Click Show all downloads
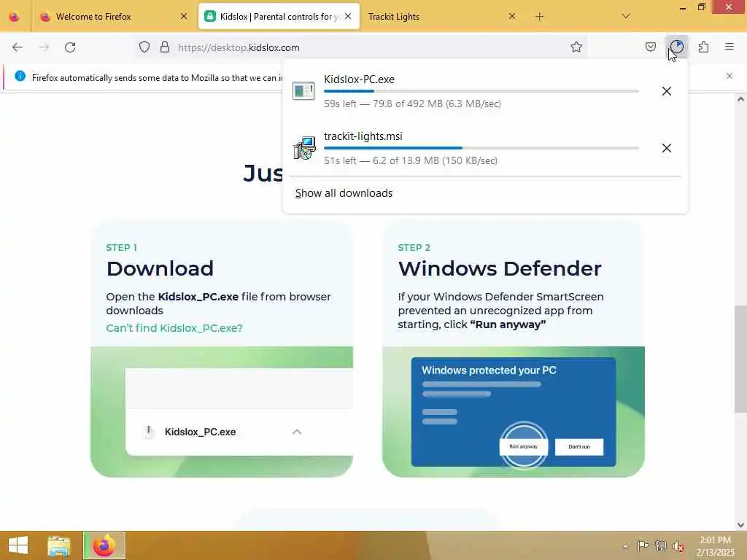 (x=344, y=193)
